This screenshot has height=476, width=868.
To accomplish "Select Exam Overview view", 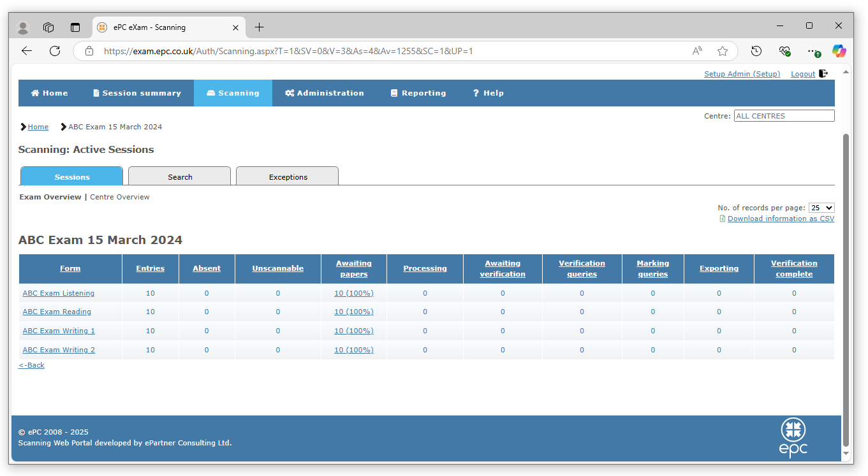I will [50, 197].
